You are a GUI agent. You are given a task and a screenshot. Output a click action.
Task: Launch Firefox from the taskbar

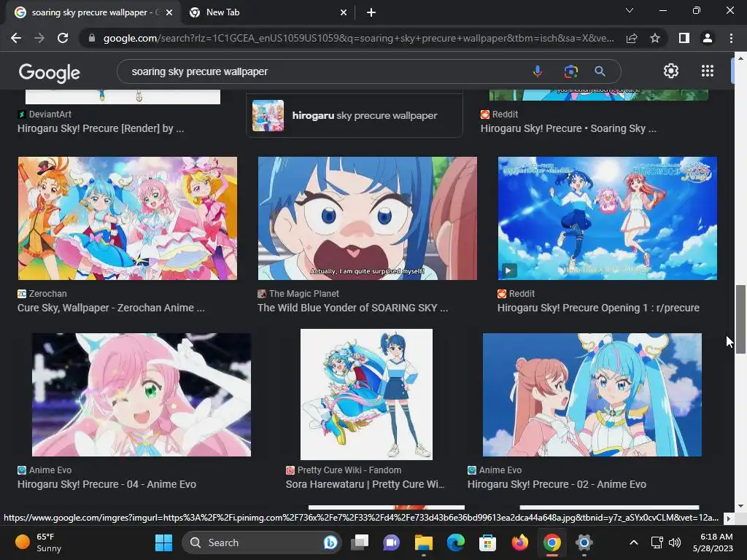(519, 542)
